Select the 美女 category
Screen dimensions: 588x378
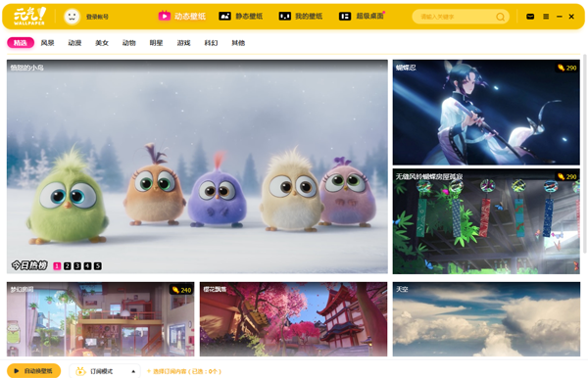pyautogui.click(x=102, y=43)
